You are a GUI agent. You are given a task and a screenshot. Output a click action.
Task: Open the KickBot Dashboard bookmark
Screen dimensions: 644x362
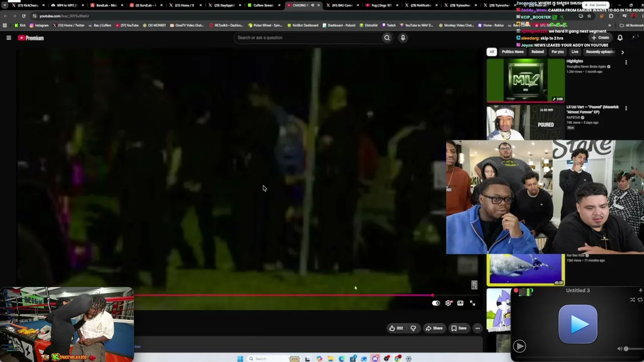pyautogui.click(x=303, y=25)
